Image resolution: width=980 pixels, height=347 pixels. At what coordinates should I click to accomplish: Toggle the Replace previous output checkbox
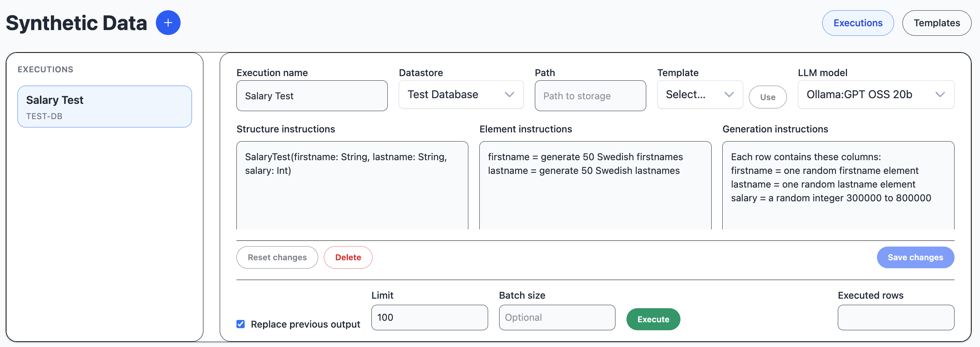click(x=240, y=324)
